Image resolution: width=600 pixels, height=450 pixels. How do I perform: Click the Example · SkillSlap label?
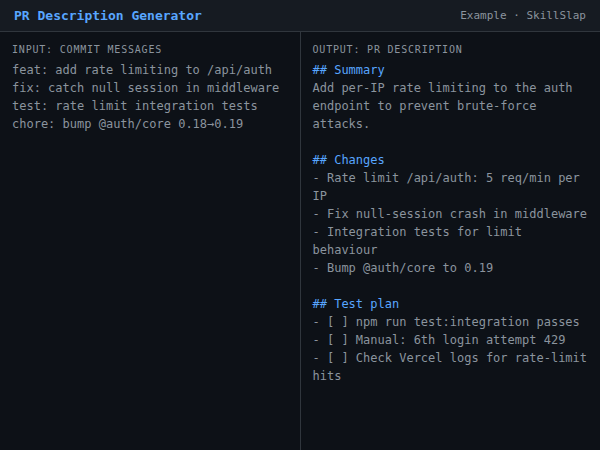pos(523,16)
